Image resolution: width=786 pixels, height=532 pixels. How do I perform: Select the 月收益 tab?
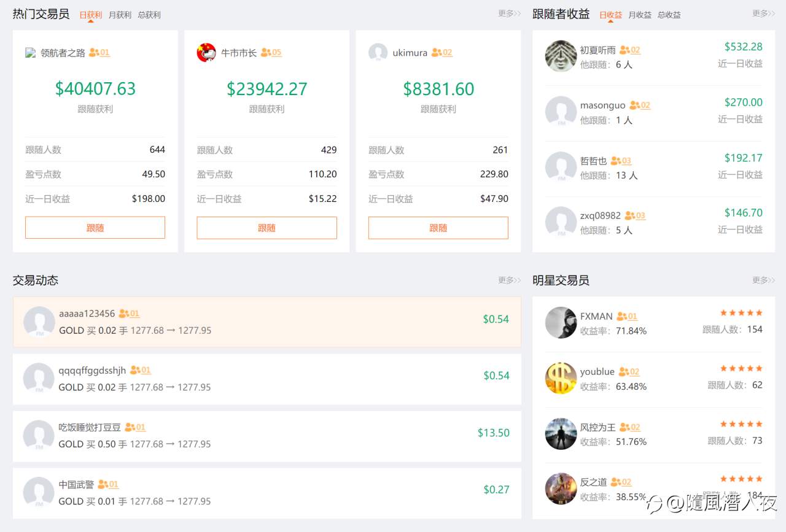(x=640, y=15)
